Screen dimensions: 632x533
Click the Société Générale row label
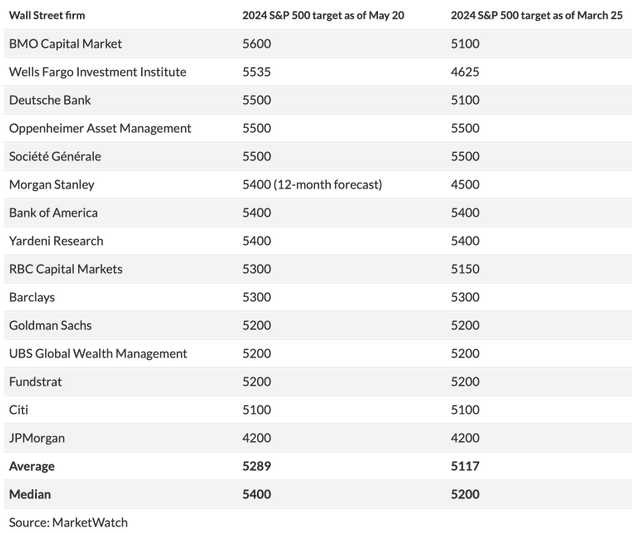tap(55, 156)
